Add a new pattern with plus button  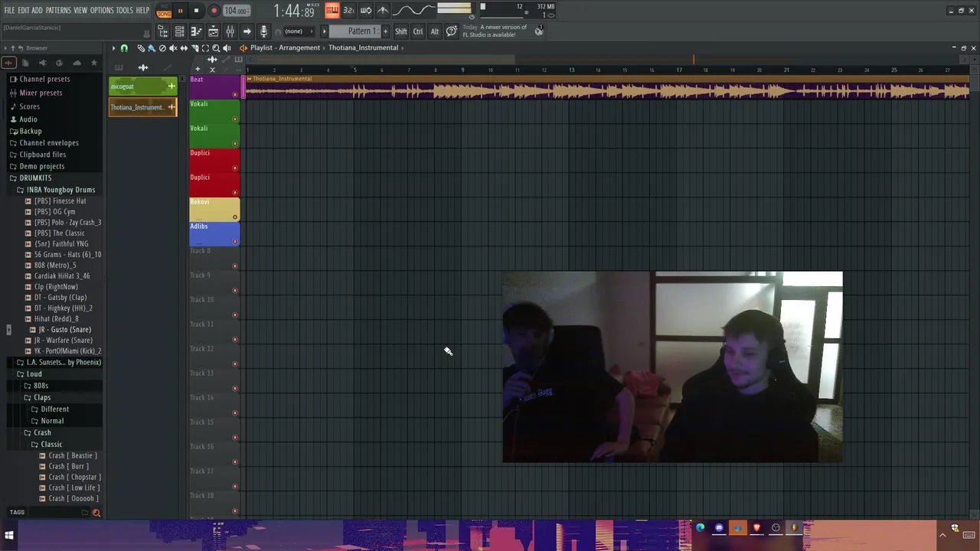[385, 31]
